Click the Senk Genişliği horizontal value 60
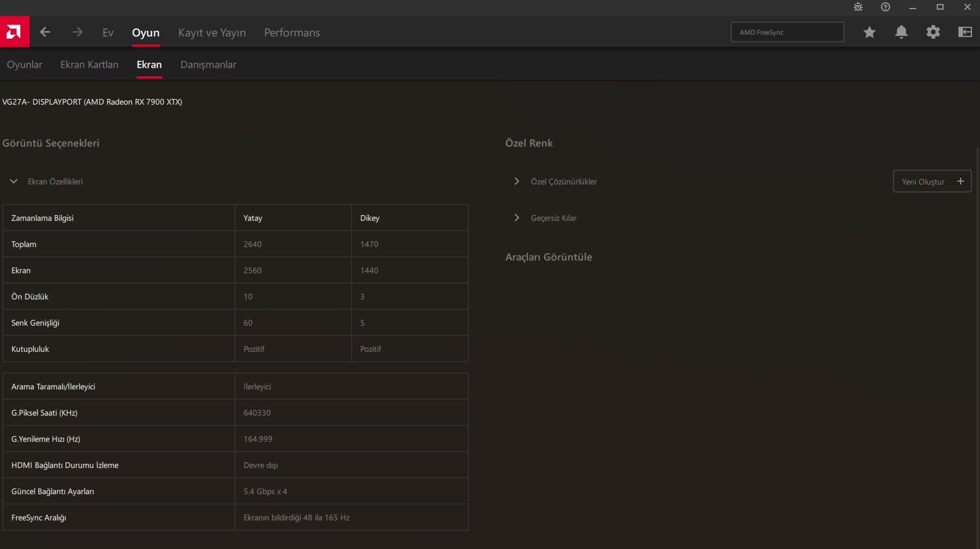This screenshot has width=980, height=549. (248, 323)
